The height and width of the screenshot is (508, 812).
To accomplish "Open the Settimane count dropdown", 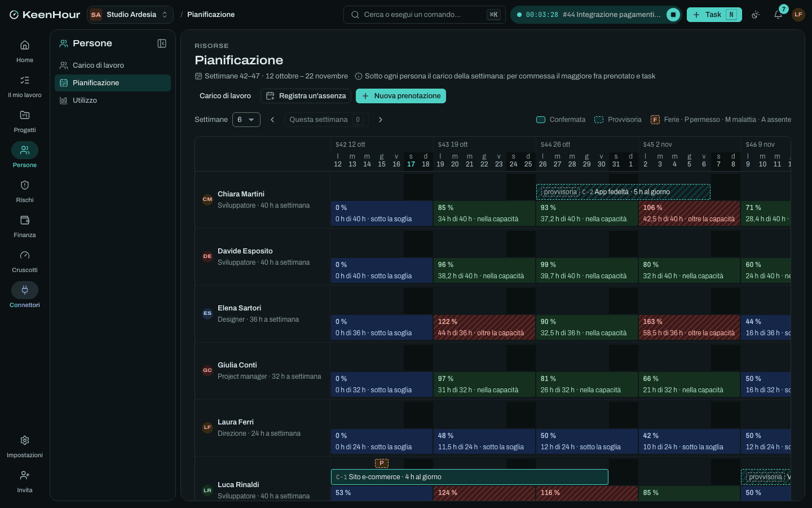I will [x=246, y=120].
